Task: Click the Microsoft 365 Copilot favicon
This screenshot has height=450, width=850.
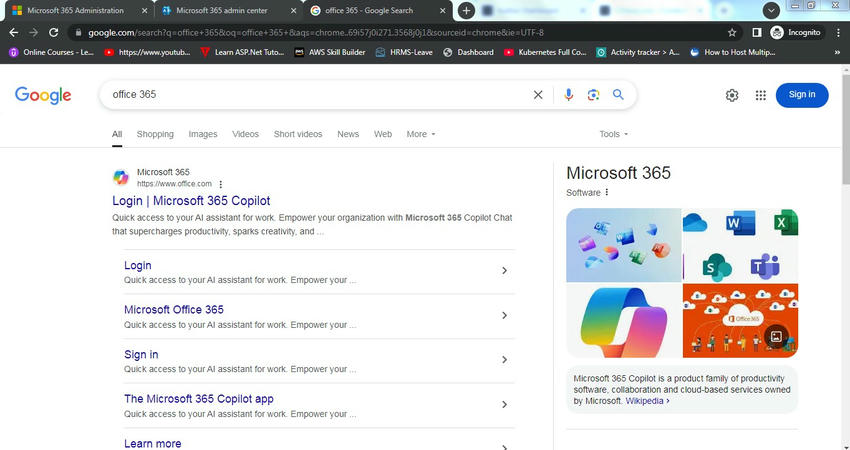Action: click(121, 177)
